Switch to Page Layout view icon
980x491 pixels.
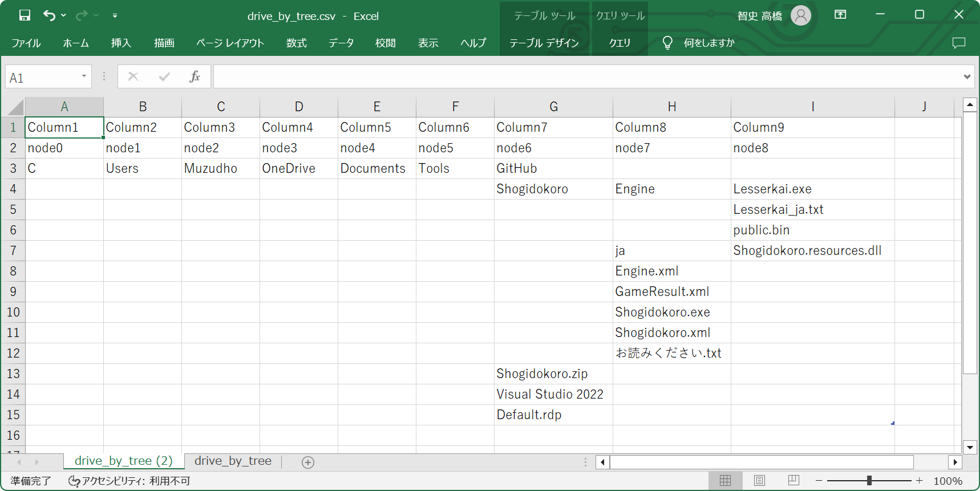pos(759,481)
